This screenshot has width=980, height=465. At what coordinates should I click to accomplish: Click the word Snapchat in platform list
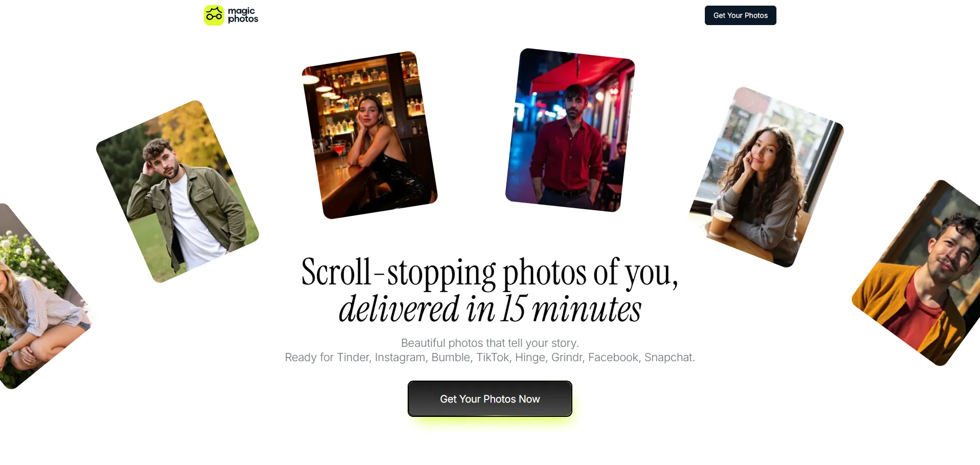pyautogui.click(x=669, y=357)
